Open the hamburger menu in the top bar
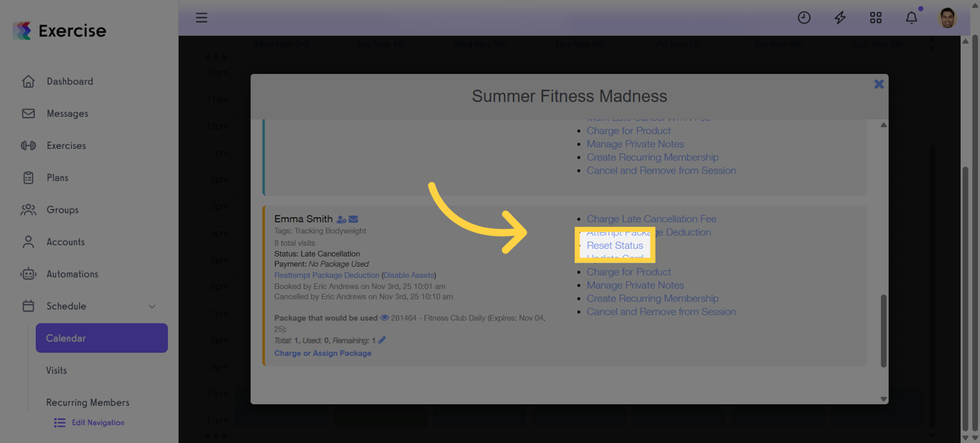980x443 pixels. pos(202,18)
